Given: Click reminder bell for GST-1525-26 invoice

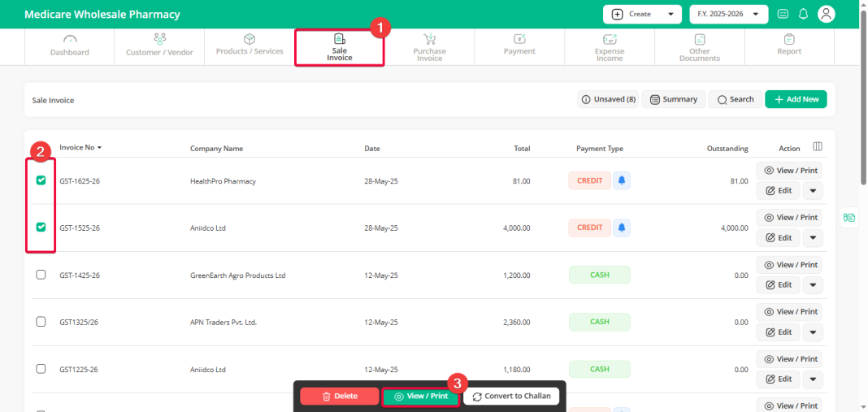Looking at the screenshot, I should click(622, 228).
